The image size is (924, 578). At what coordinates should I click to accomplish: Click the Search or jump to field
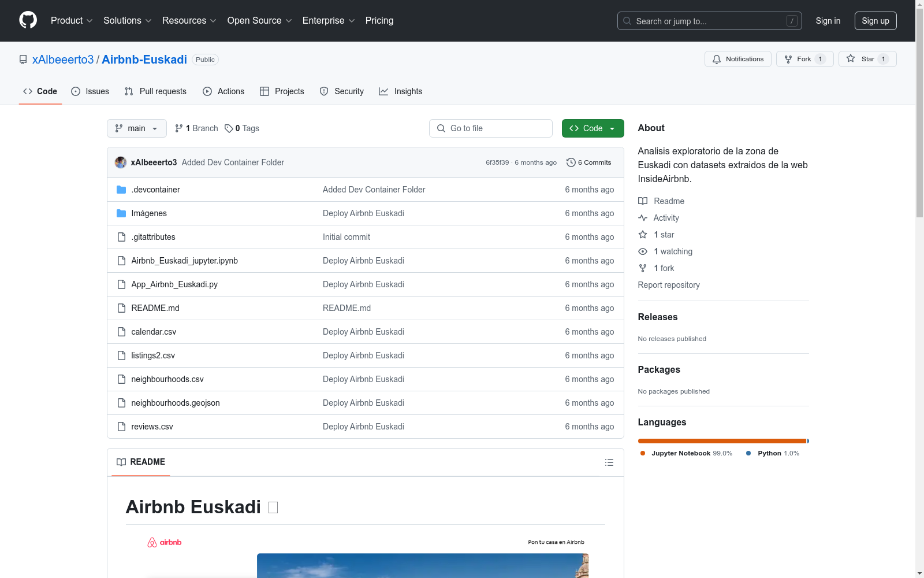[710, 21]
